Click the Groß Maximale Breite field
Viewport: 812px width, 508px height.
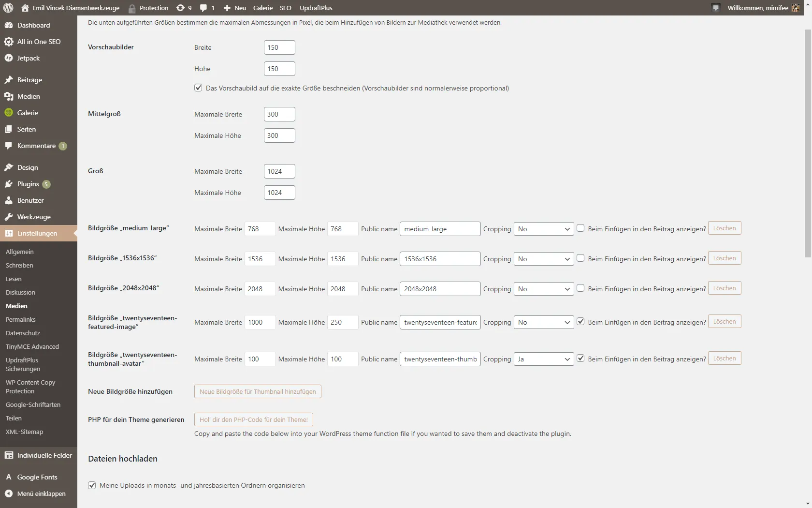click(x=279, y=171)
